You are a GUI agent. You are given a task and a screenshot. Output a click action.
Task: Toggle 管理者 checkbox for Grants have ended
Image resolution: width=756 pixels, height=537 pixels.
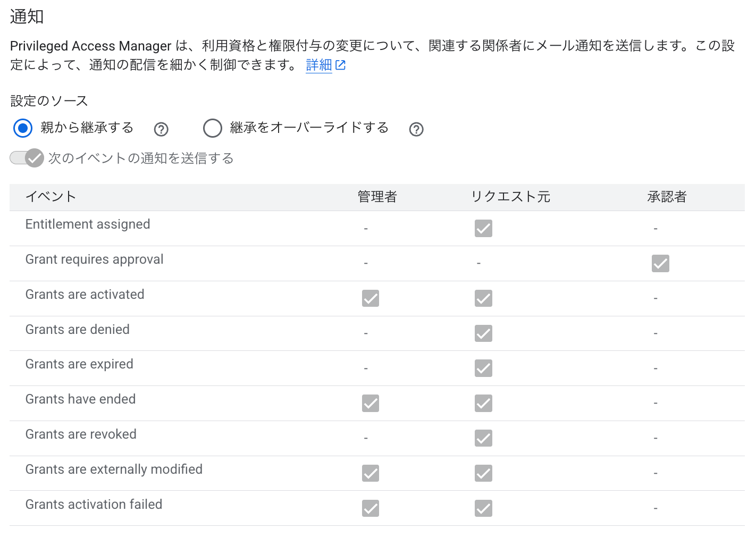click(371, 403)
